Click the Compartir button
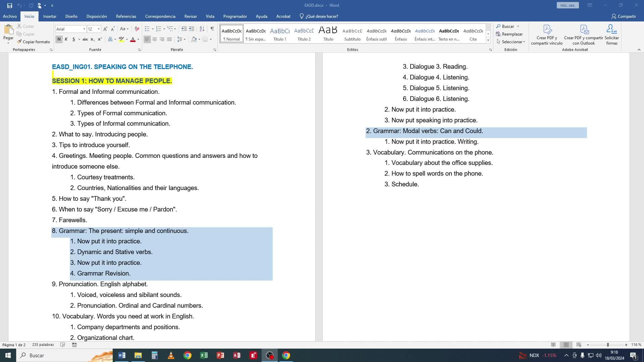This screenshot has width=644, height=362. [624, 16]
